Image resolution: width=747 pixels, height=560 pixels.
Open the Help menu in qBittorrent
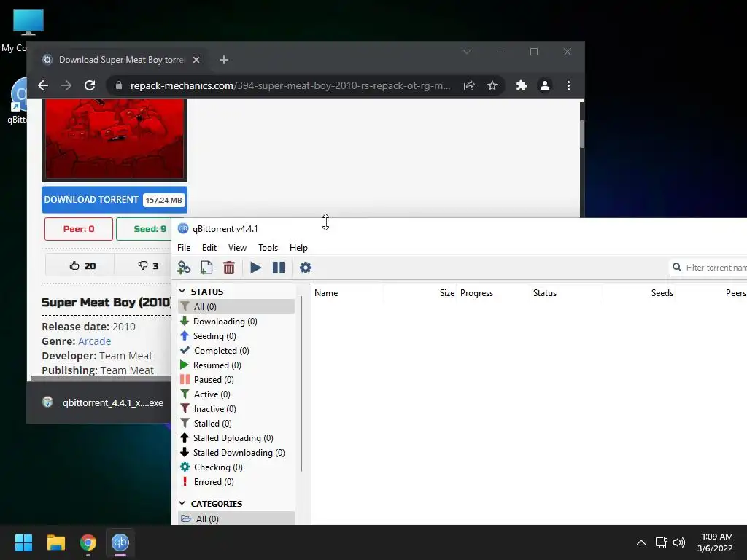298,248
